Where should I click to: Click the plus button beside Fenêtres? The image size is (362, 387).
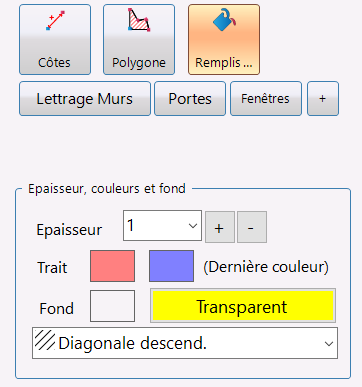click(323, 99)
